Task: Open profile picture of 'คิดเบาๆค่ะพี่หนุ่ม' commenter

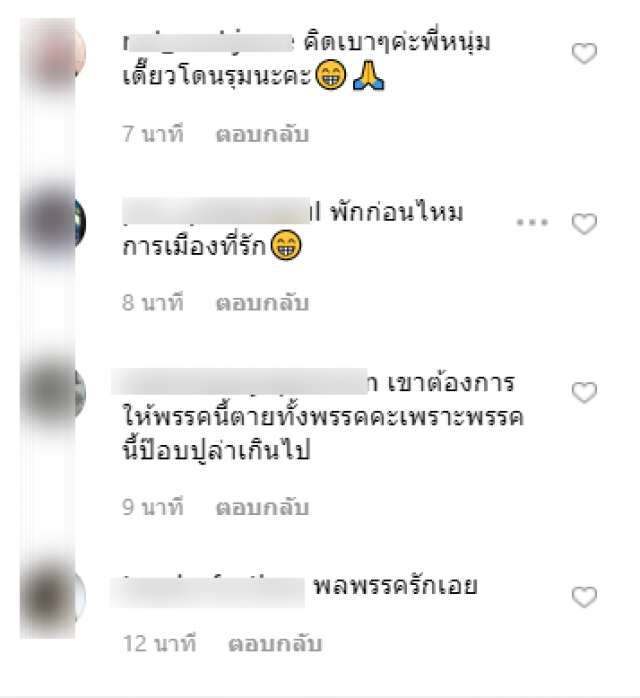Action: pyautogui.click(x=53, y=53)
